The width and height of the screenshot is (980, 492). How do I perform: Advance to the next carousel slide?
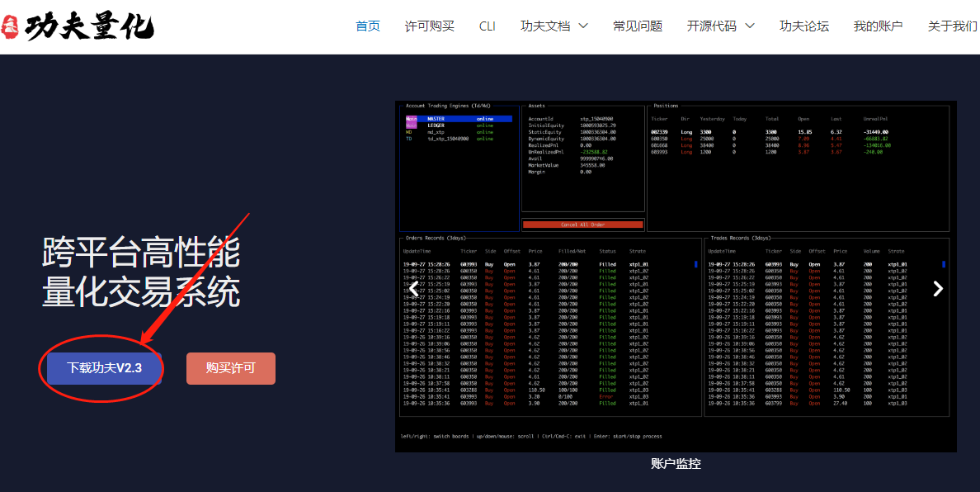[x=938, y=289]
